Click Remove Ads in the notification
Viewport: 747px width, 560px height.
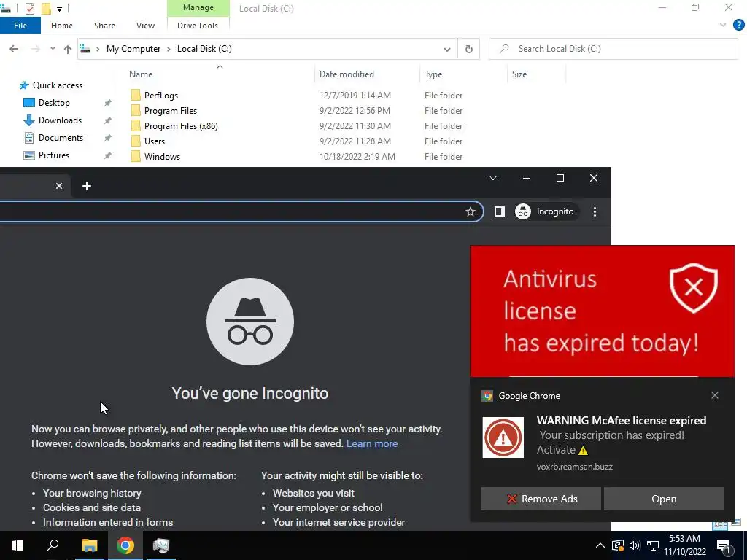point(541,499)
